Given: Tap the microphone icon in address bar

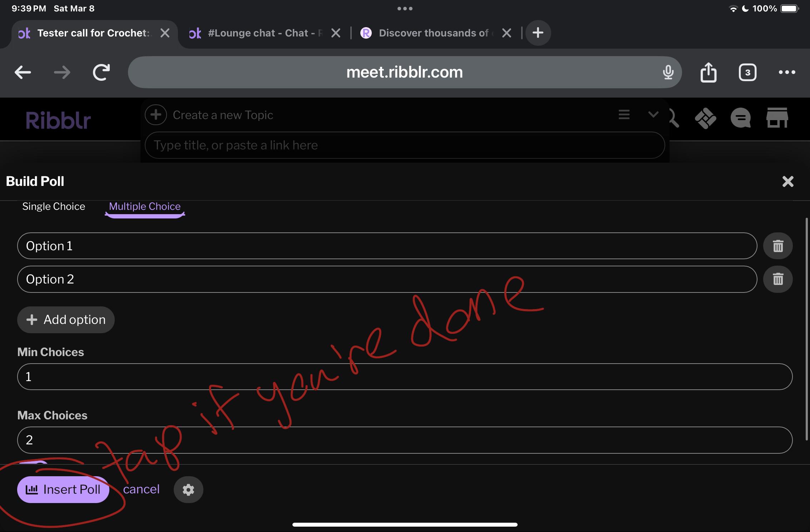Looking at the screenshot, I should click(x=668, y=72).
